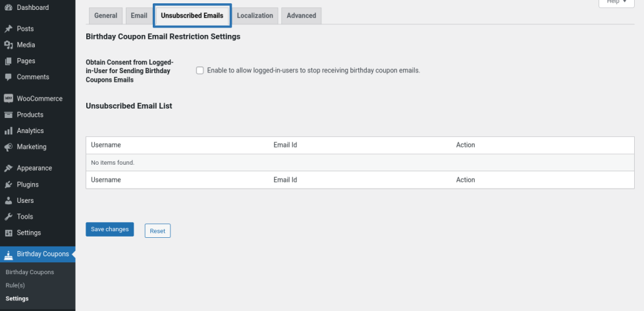Click the Plugins plug icon

pos(9,184)
